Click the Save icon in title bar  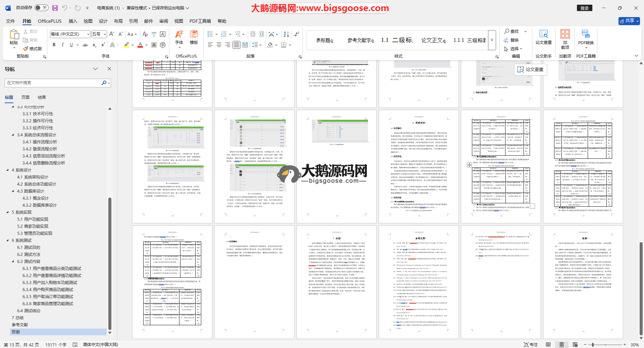(x=55, y=8)
